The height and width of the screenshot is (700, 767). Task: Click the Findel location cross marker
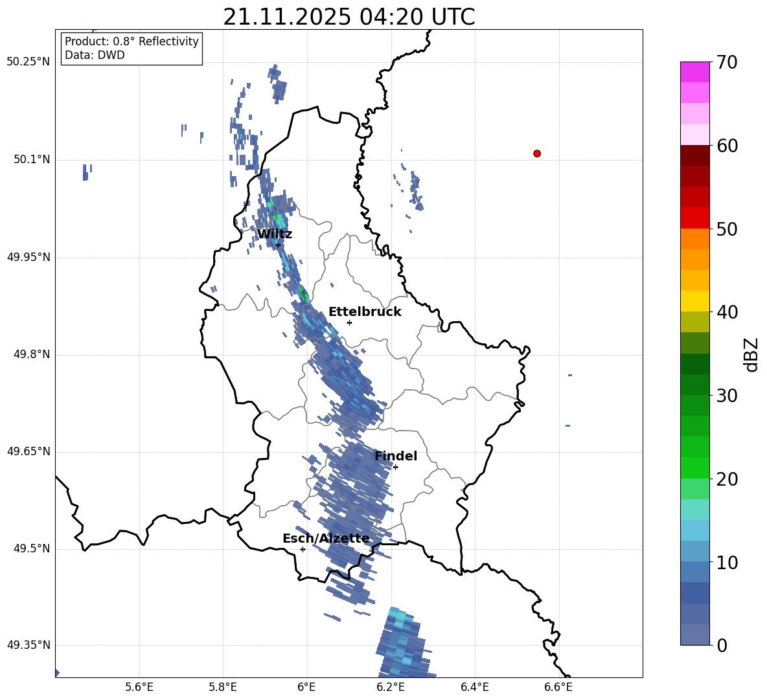click(395, 468)
